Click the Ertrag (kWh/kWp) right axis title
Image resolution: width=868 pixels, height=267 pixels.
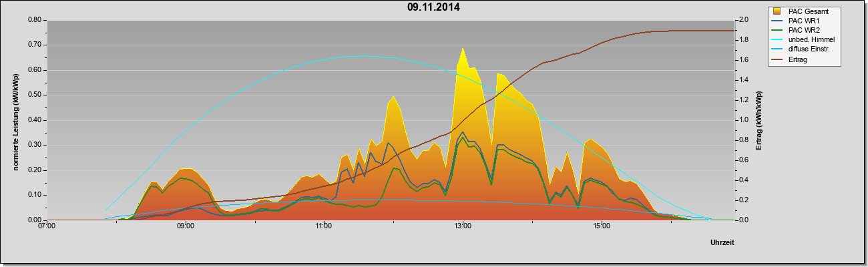click(x=759, y=121)
